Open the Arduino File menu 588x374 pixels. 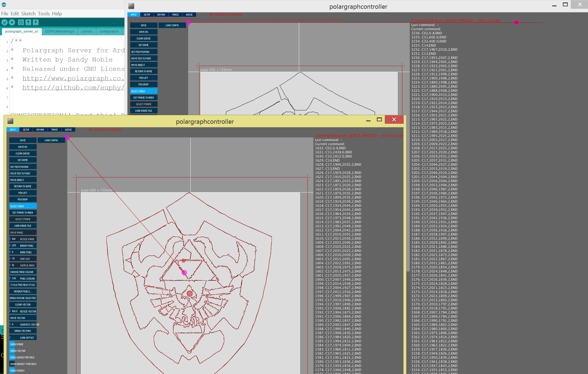(5, 14)
